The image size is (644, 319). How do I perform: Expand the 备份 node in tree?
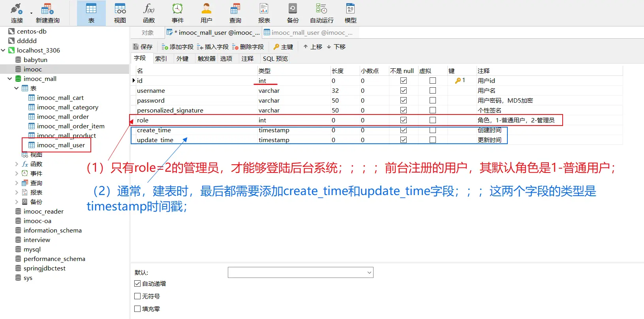pyautogui.click(x=17, y=202)
